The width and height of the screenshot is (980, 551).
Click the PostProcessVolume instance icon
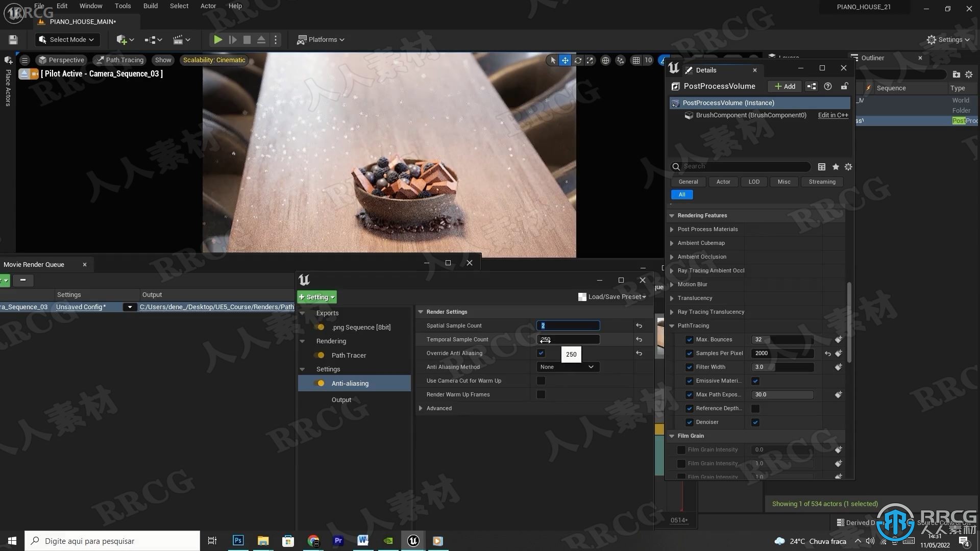675,102
